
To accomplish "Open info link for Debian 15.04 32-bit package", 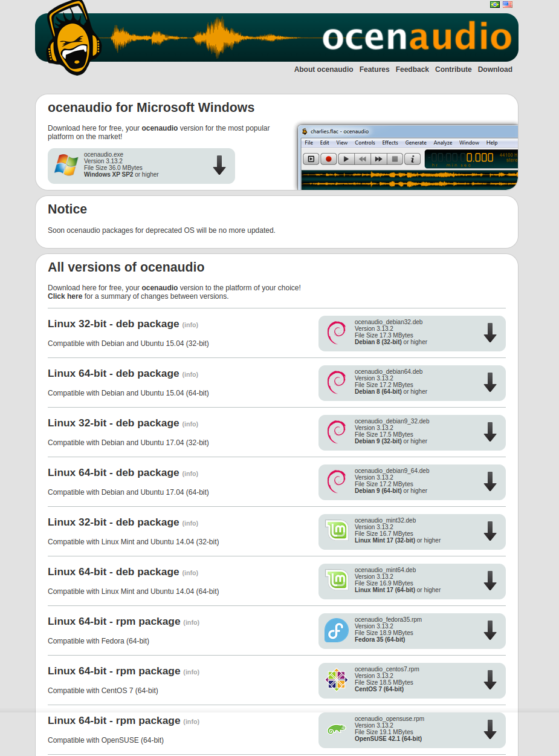I will (190, 325).
